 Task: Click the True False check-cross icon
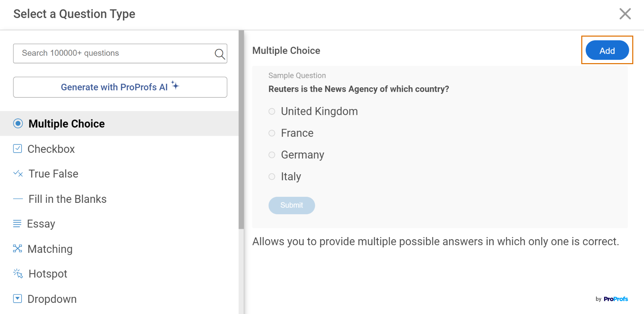click(18, 174)
